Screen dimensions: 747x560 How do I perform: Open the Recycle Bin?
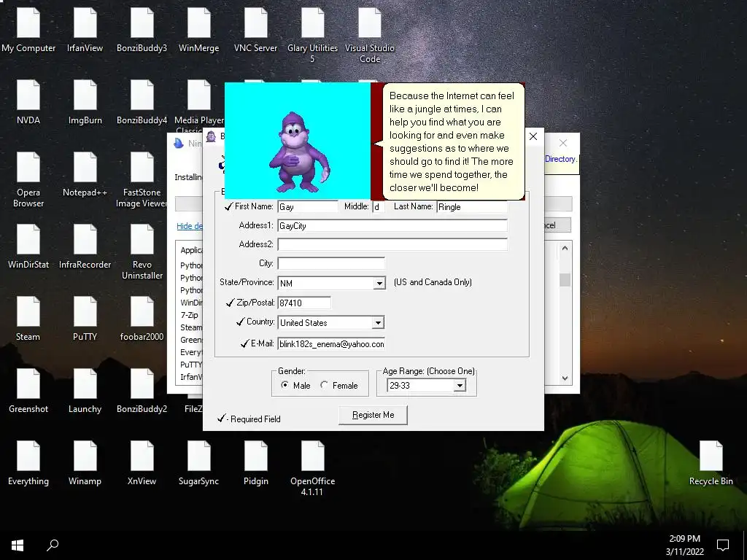pyautogui.click(x=711, y=464)
